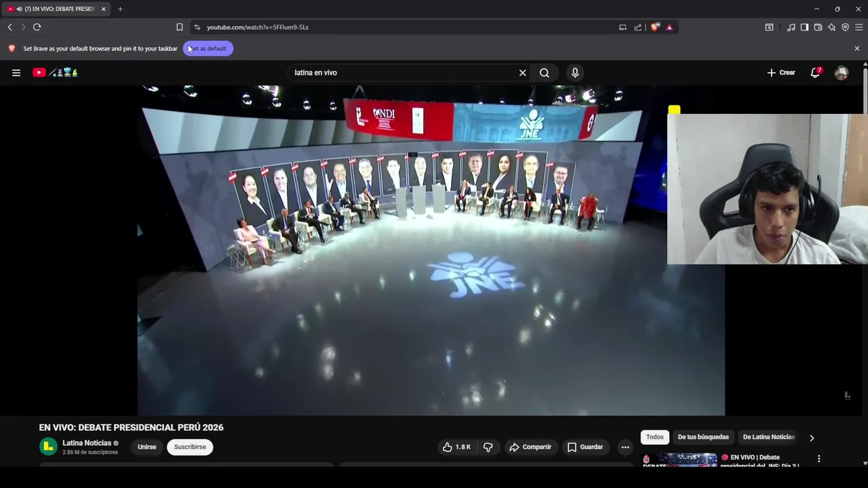Viewport: 868px width, 488px height.
Task: Open Brave VPN shield icon
Action: click(845, 27)
